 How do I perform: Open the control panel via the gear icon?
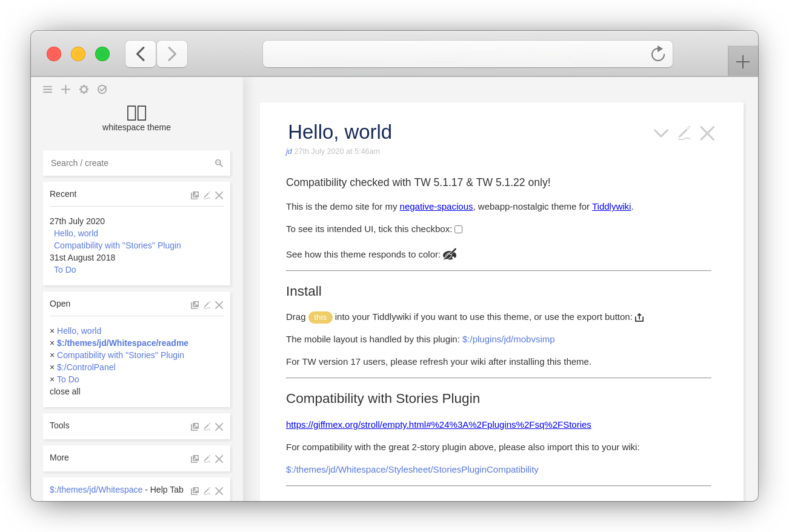pyautogui.click(x=84, y=89)
